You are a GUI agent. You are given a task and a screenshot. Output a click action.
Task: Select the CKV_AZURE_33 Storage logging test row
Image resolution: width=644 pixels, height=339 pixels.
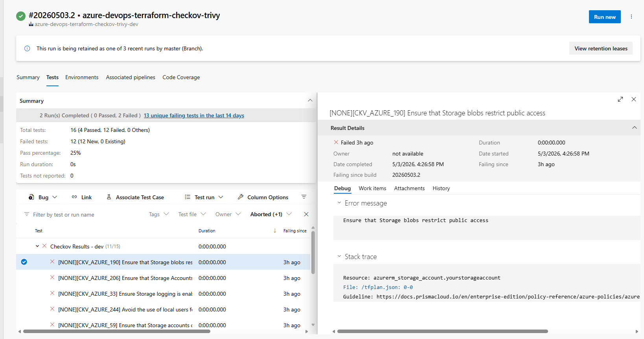pyautogui.click(x=163, y=293)
